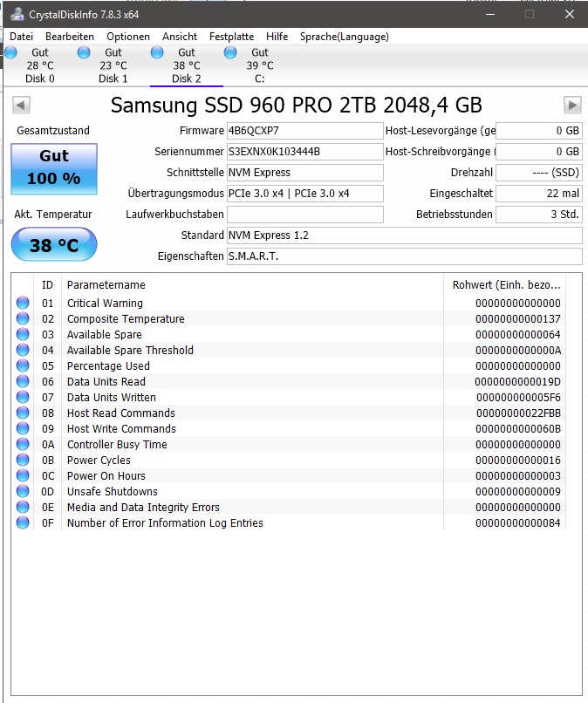The image size is (588, 703).
Task: Click the Unsafe Shutdowns status orb
Action: point(23,491)
